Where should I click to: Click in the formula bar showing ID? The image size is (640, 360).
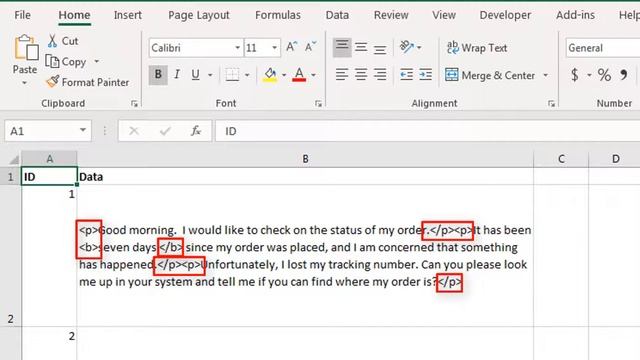pyautogui.click(x=428, y=131)
